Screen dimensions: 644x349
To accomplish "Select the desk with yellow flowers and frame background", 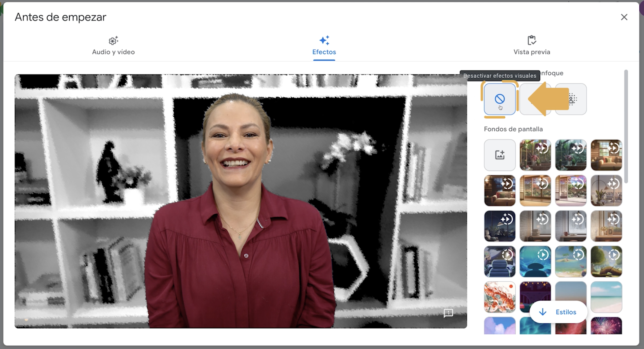I will click(x=606, y=226).
